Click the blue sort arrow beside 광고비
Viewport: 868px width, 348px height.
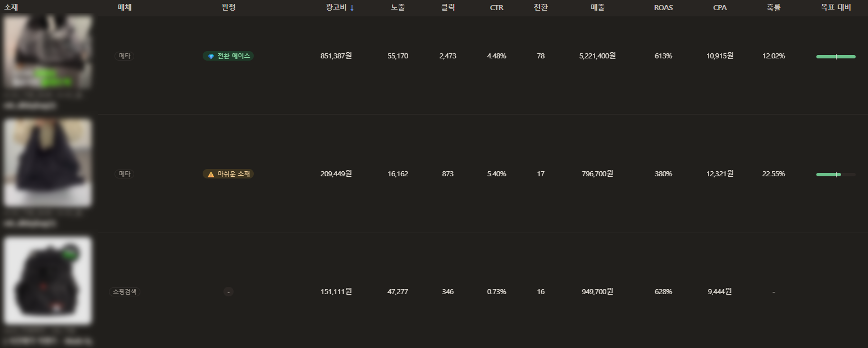352,8
